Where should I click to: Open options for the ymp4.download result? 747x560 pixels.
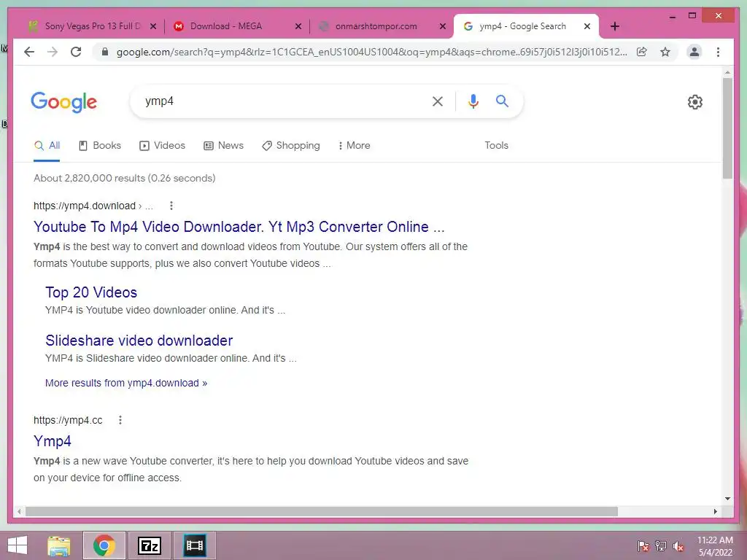click(x=171, y=206)
